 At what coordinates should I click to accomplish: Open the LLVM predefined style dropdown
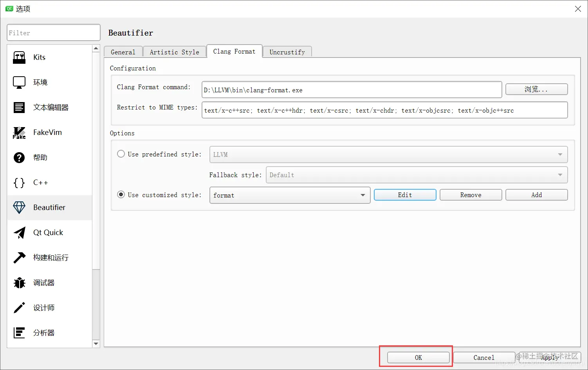(388, 154)
